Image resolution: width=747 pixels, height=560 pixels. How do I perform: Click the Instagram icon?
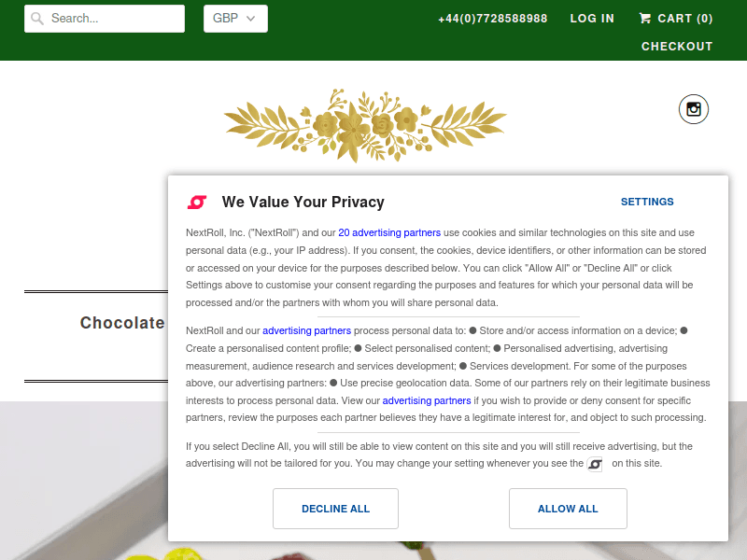693,109
